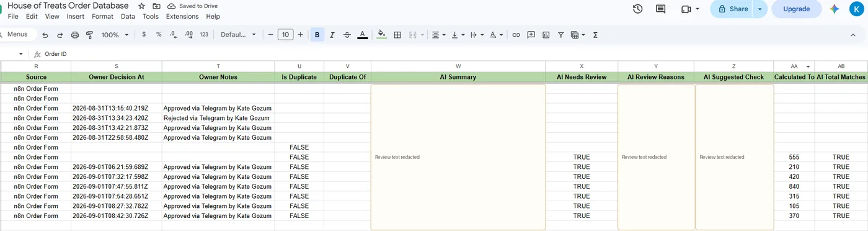868x231 pixels.
Task: Click the Share button
Action: point(732,9)
